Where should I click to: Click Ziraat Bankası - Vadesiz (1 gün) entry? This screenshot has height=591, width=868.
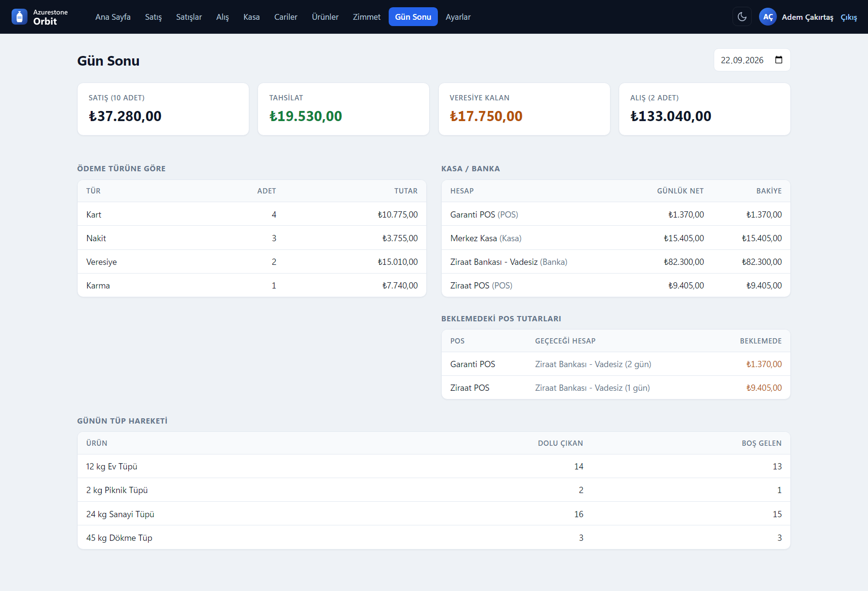(593, 387)
